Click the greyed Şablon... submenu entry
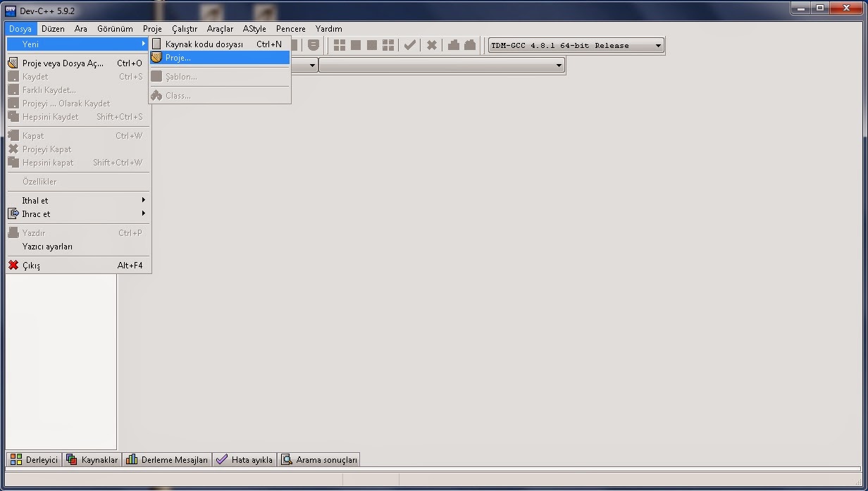Viewport: 868px width, 491px height. tap(220, 77)
